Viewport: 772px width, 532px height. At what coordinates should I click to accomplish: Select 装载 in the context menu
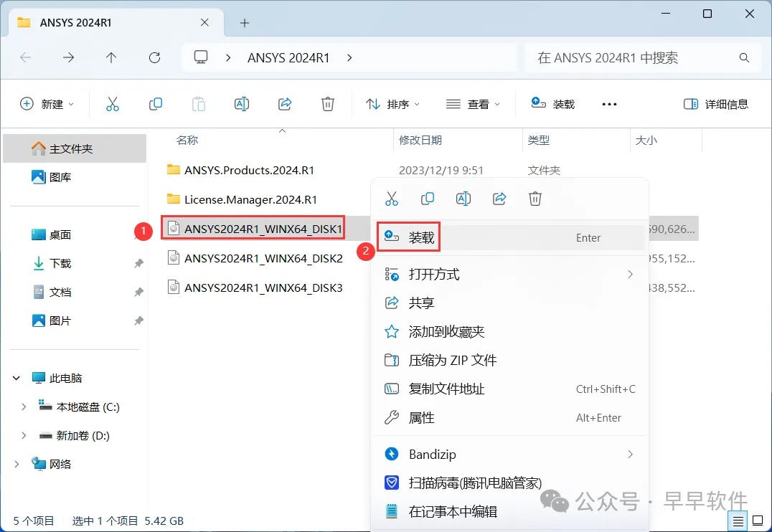pos(510,238)
